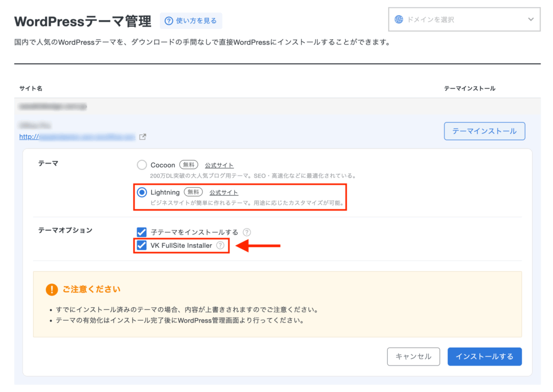The height and width of the screenshot is (392, 553).
Task: Click the orange warning exclamation icon
Action: click(52, 289)
